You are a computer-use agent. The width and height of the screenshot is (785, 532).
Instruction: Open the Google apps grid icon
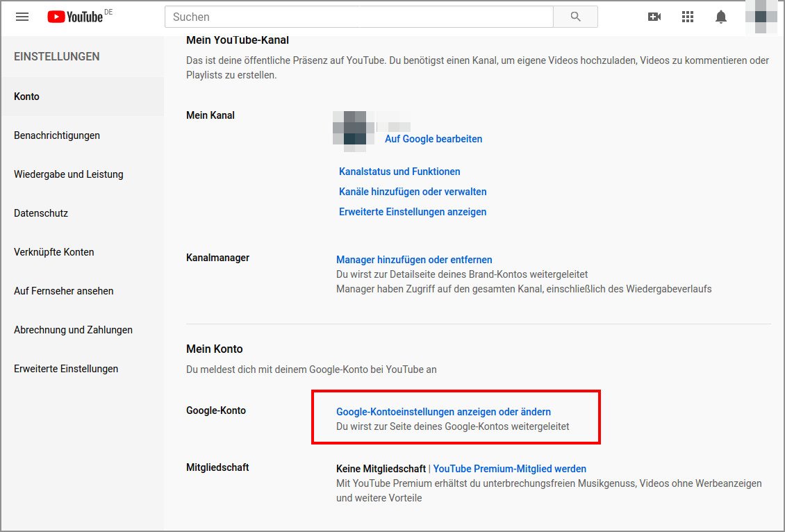coord(687,17)
